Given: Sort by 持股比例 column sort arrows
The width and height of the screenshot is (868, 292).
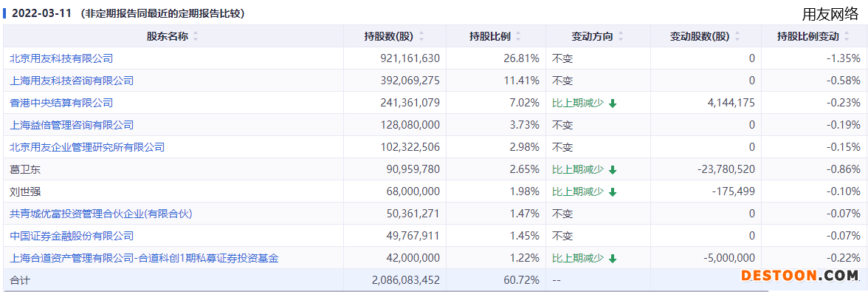Looking at the screenshot, I should tap(518, 36).
